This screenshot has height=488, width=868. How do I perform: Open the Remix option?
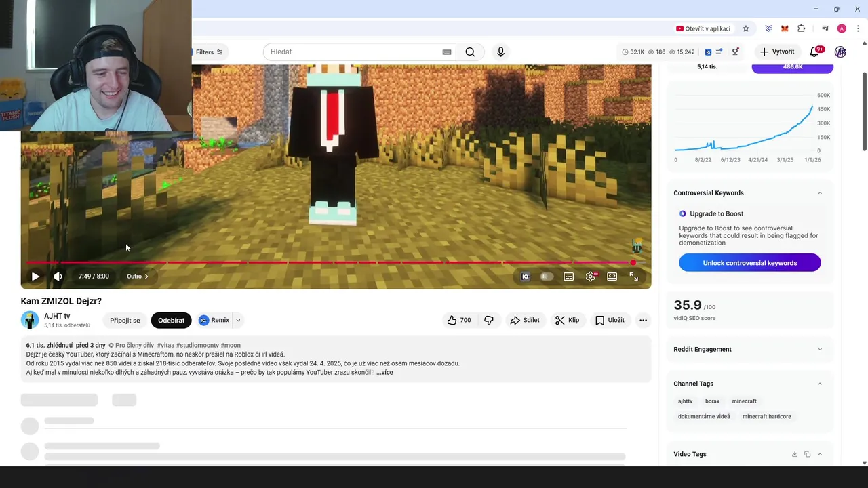tap(214, 320)
